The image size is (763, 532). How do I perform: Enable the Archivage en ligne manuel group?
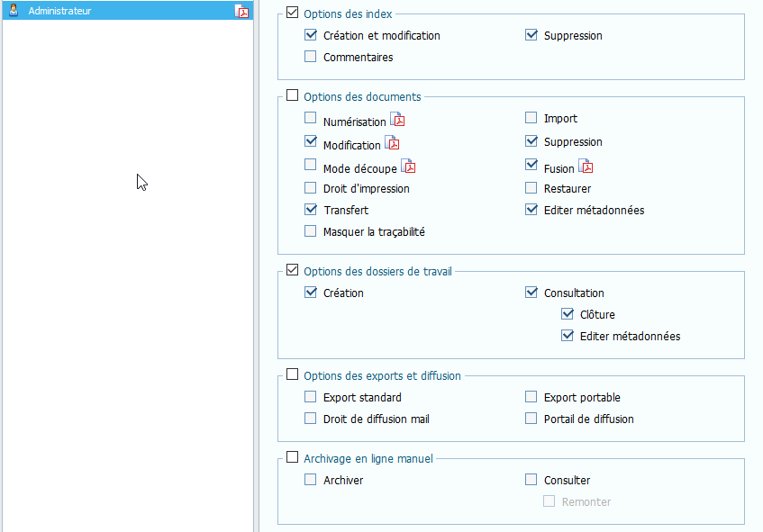click(292, 457)
